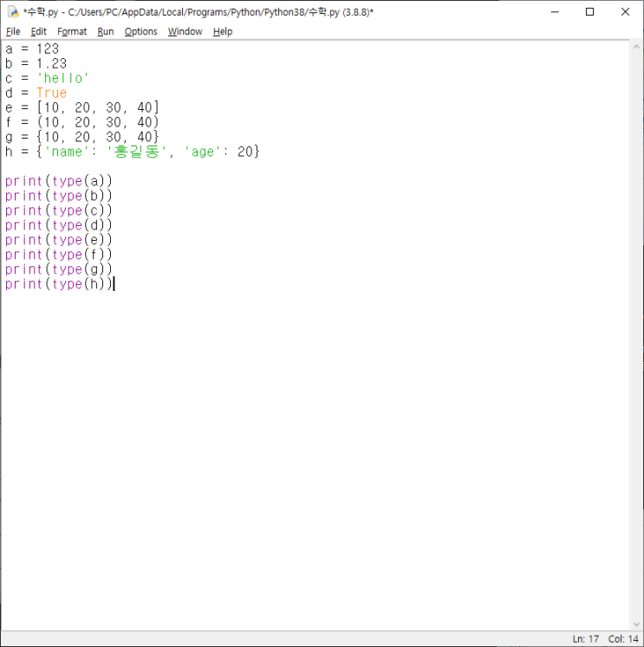The width and height of the screenshot is (644, 647).
Task: Click on the True keyword
Action: [x=52, y=93]
